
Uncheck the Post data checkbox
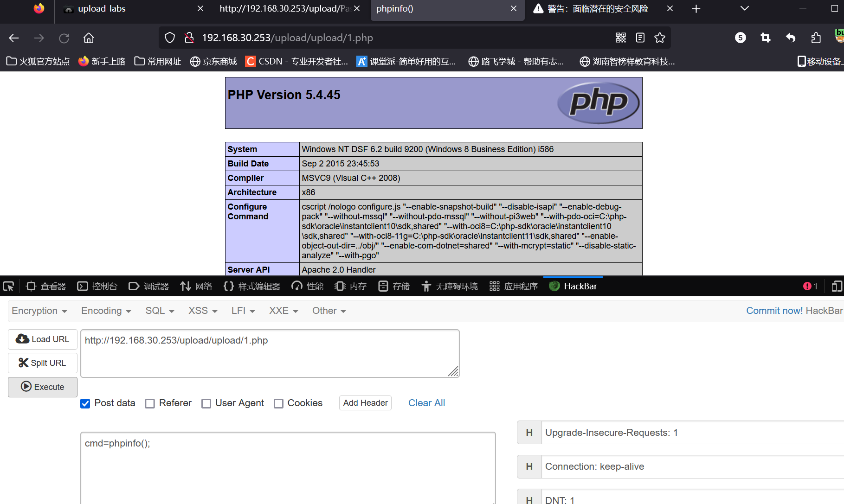click(85, 404)
